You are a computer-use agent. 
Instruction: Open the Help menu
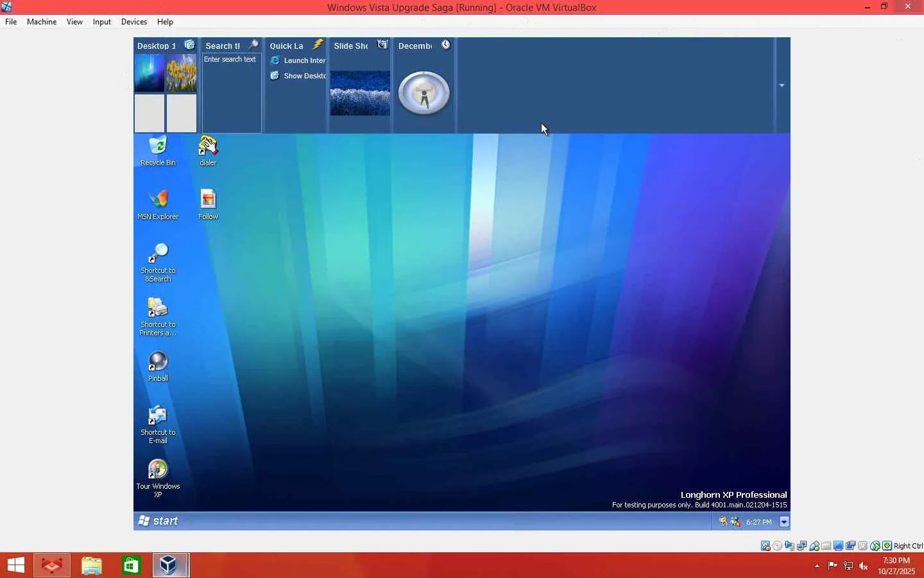point(165,22)
